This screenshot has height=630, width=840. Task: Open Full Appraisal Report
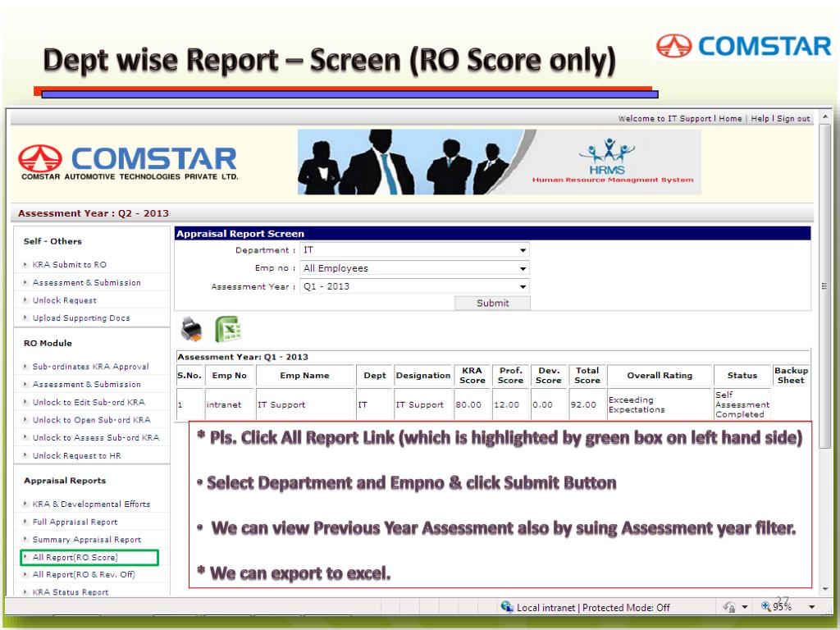pos(75,522)
